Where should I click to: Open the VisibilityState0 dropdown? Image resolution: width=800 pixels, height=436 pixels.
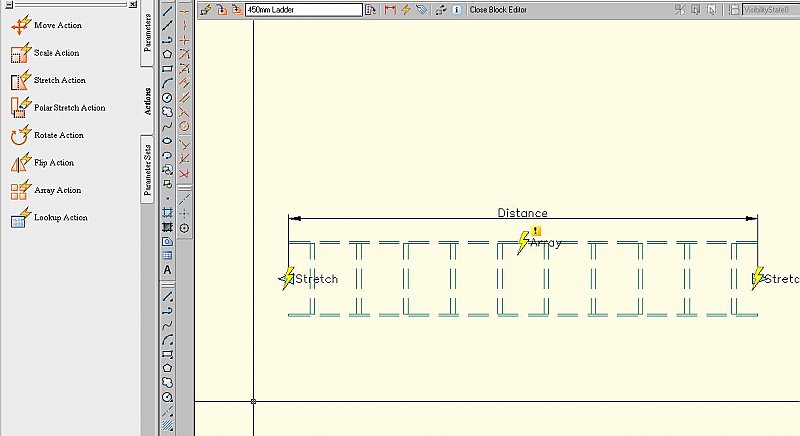(x=771, y=10)
